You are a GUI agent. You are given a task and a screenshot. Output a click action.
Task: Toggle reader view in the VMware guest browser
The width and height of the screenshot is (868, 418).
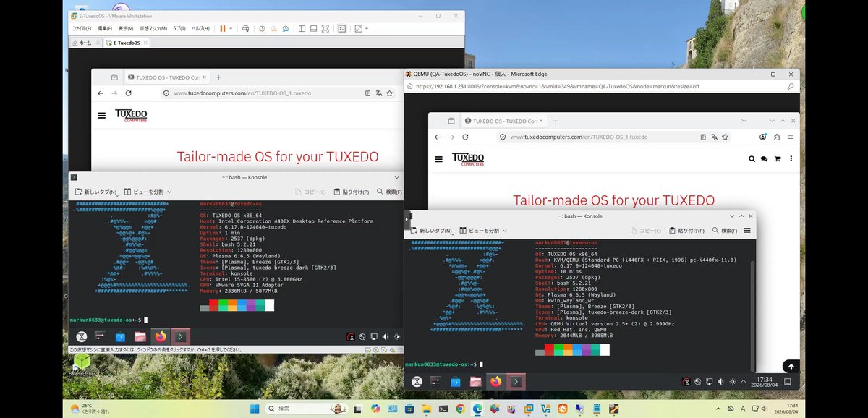(367, 93)
